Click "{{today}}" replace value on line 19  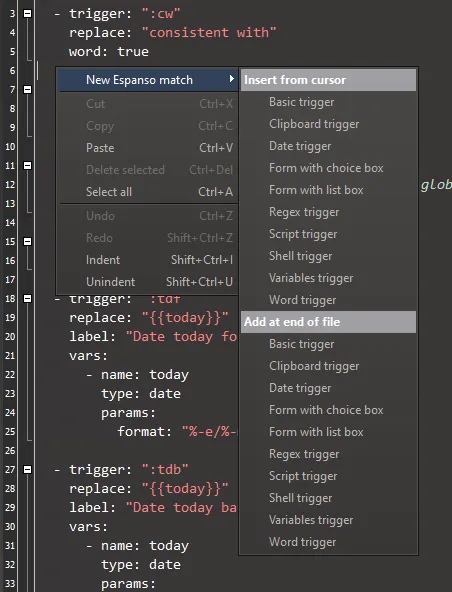click(x=185, y=318)
